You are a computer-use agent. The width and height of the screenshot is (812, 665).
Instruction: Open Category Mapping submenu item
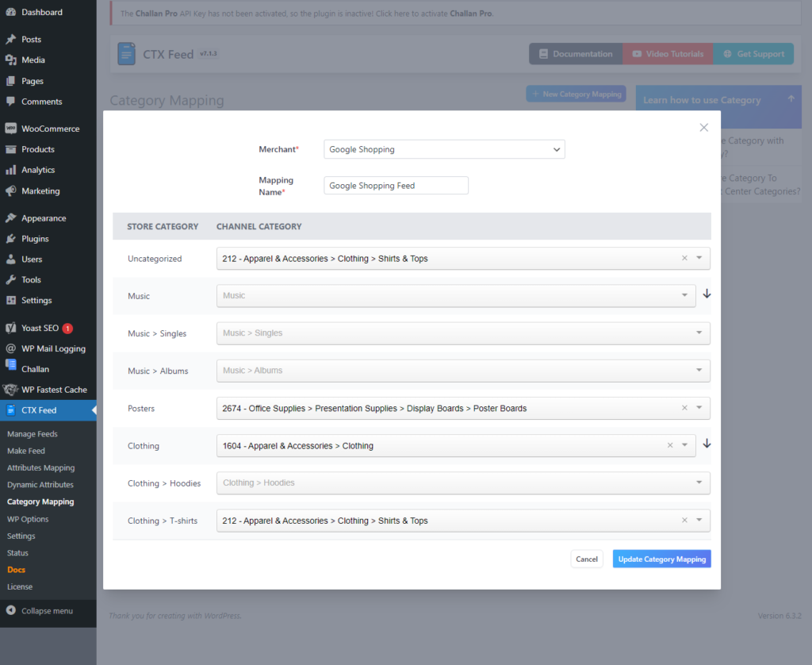tap(40, 502)
